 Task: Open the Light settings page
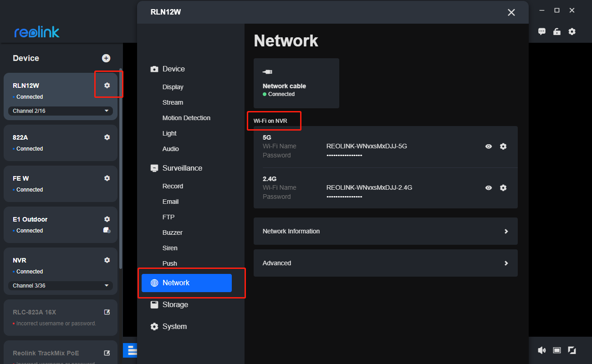point(169,133)
